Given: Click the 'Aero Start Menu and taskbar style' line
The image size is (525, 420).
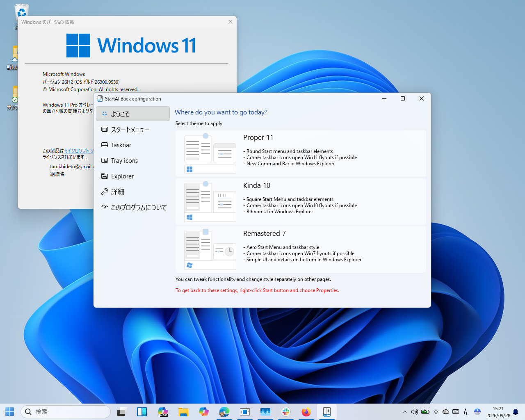Looking at the screenshot, I should click(281, 247).
